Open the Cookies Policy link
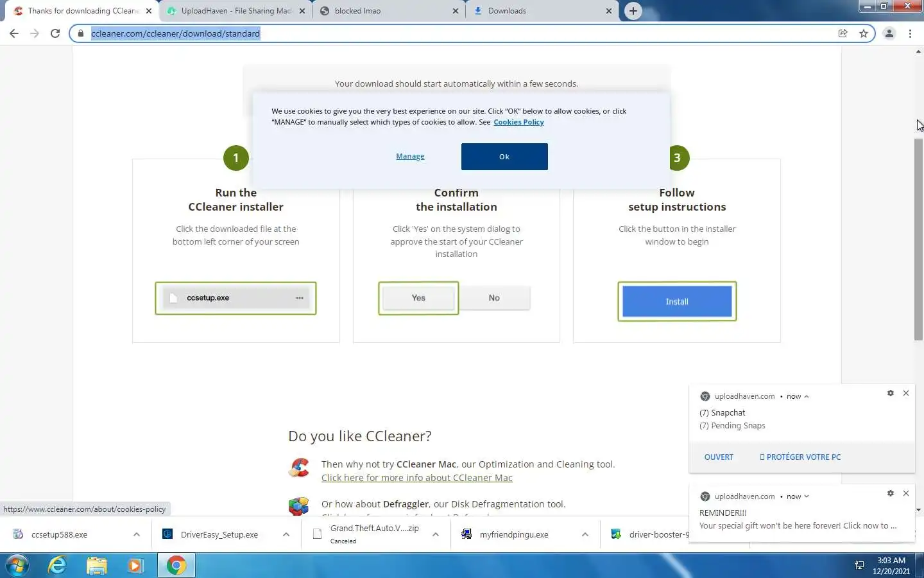This screenshot has height=578, width=924. [518, 122]
